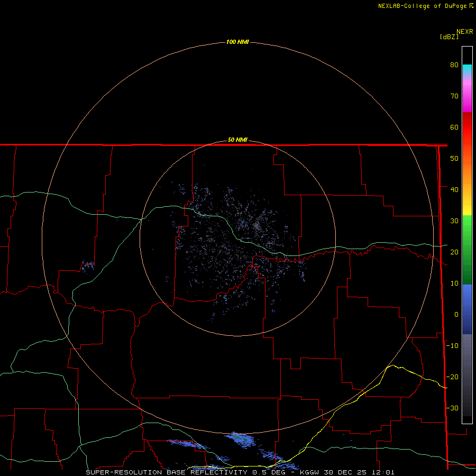Click the 80 dBZ scale value
Image resolution: width=476 pixels, height=476 pixels.
click(x=454, y=65)
